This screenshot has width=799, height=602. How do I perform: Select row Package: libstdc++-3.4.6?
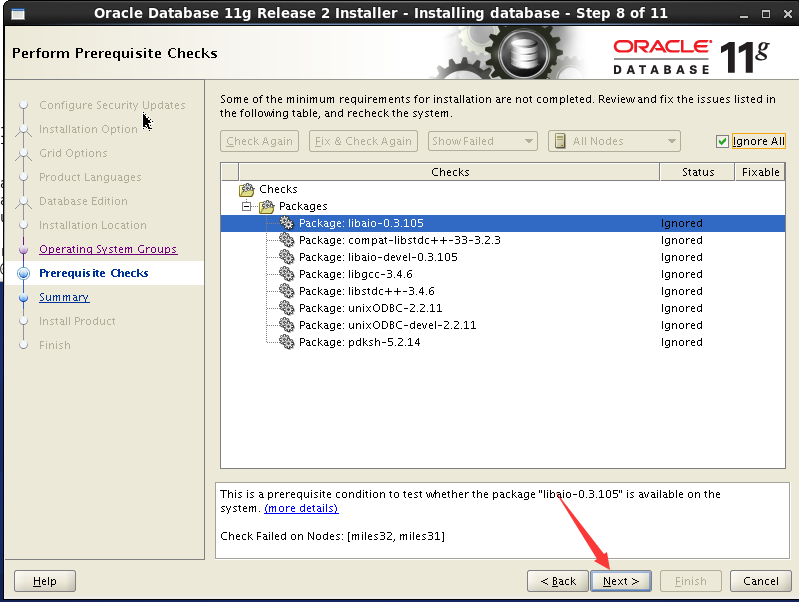click(x=503, y=291)
